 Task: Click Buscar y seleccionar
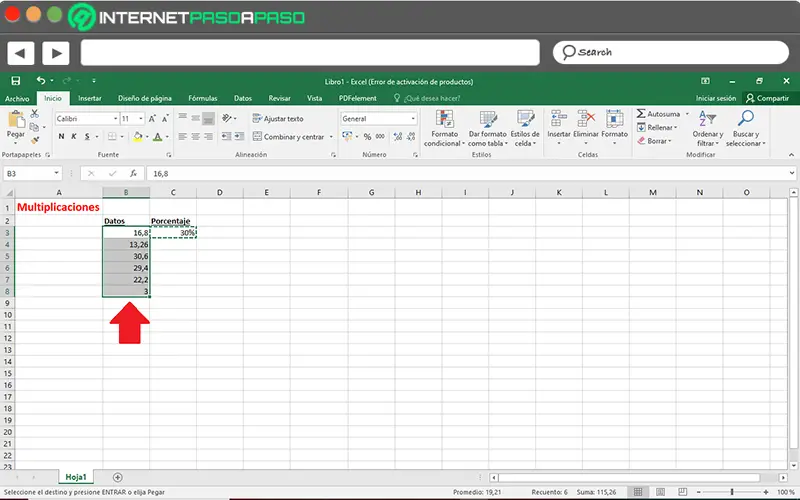[x=745, y=129]
